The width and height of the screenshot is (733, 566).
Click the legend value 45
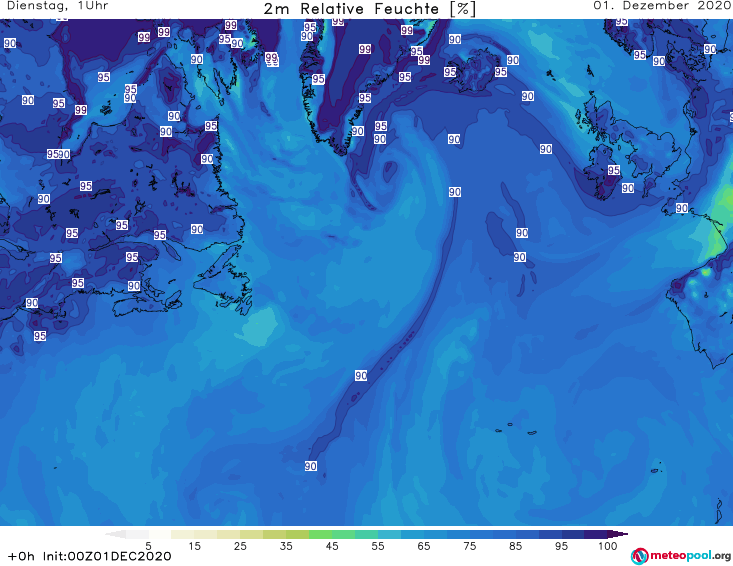pyautogui.click(x=331, y=546)
